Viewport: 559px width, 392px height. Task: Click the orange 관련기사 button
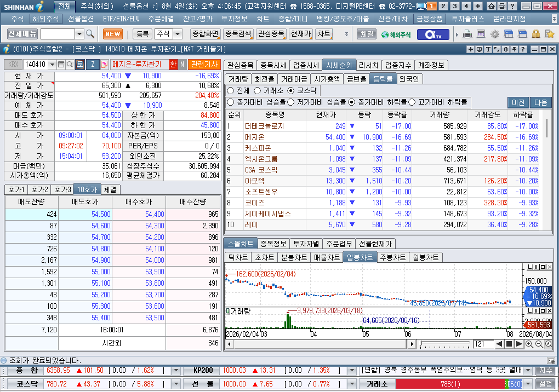pos(204,65)
